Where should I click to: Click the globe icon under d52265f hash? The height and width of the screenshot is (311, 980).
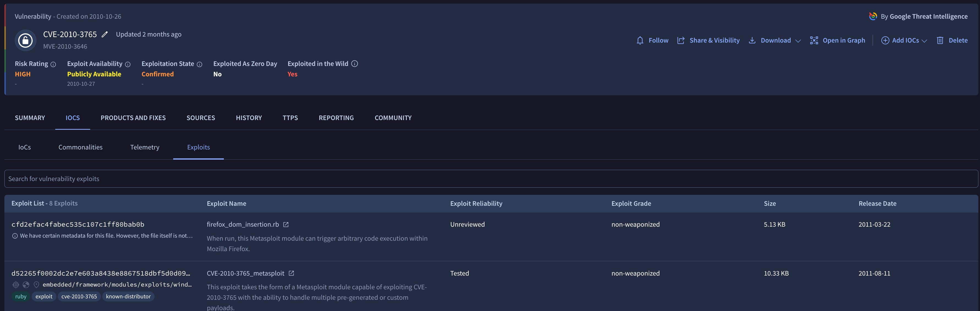tap(26, 284)
